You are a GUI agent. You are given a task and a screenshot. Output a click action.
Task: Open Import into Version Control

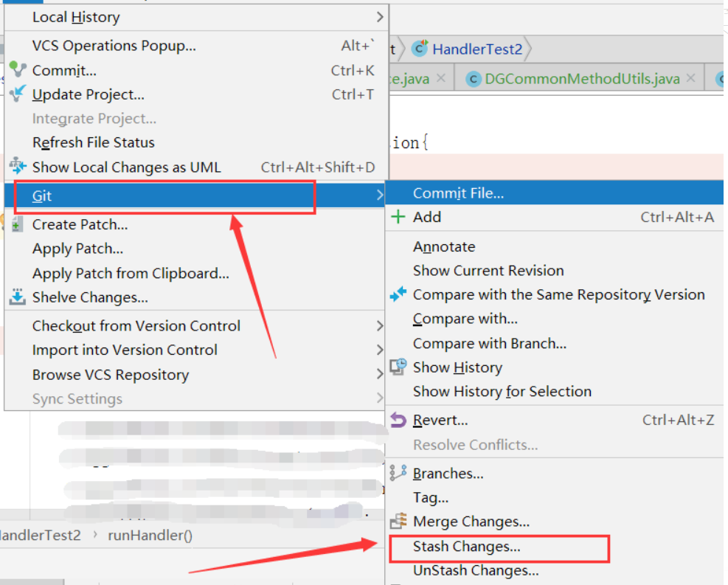pos(196,350)
